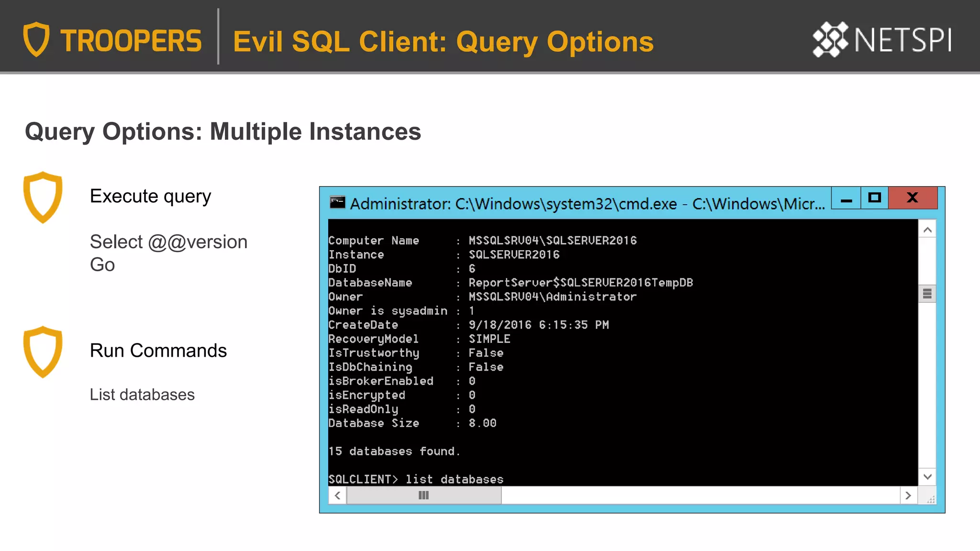The height and width of the screenshot is (551, 980).
Task: Click the IsTrustworthy False value
Action: coord(486,353)
